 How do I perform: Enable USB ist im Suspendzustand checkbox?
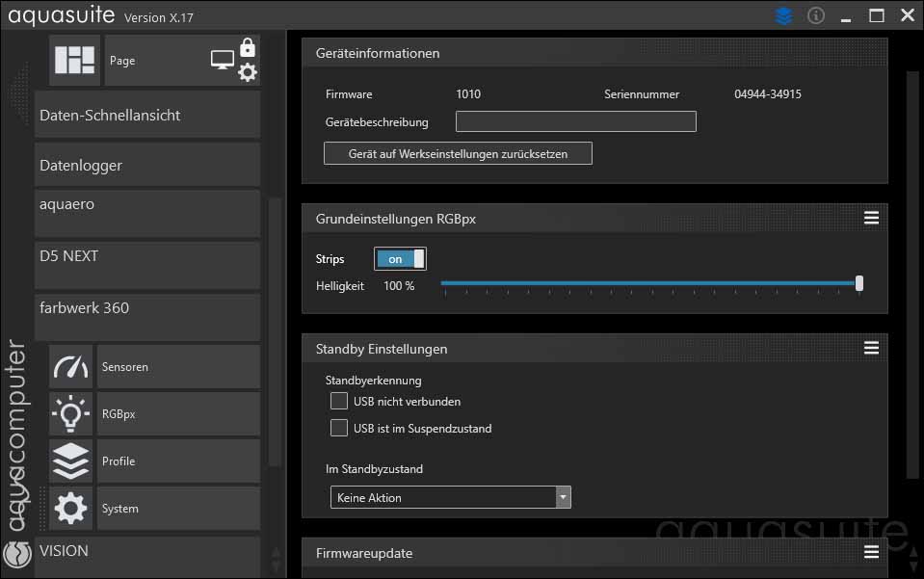coord(339,428)
